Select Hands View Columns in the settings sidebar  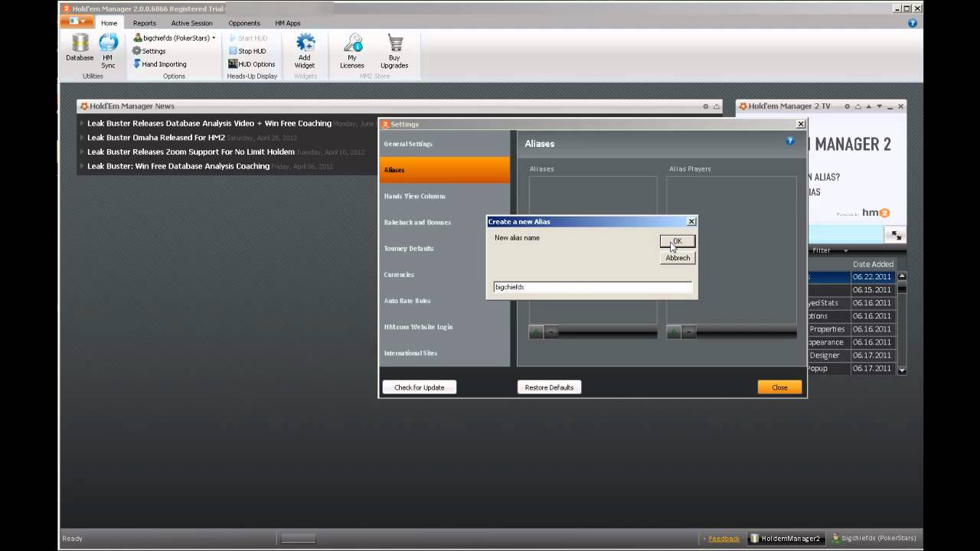414,196
